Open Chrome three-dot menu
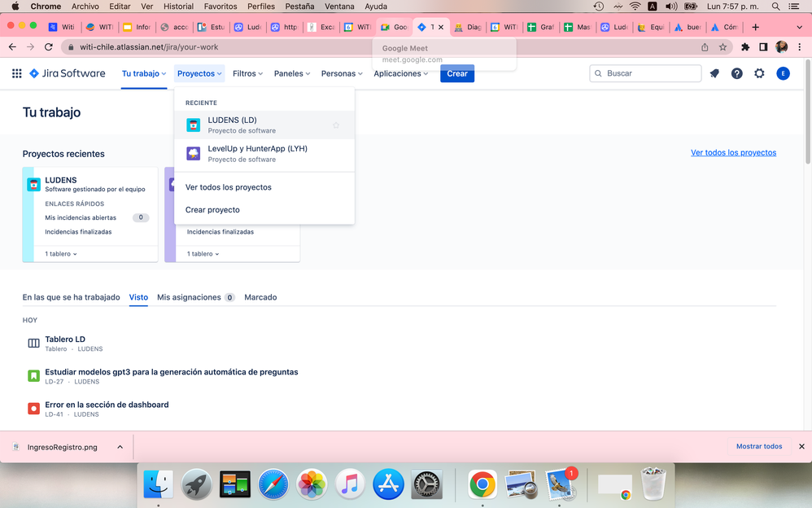The width and height of the screenshot is (812, 508). [x=800, y=47]
